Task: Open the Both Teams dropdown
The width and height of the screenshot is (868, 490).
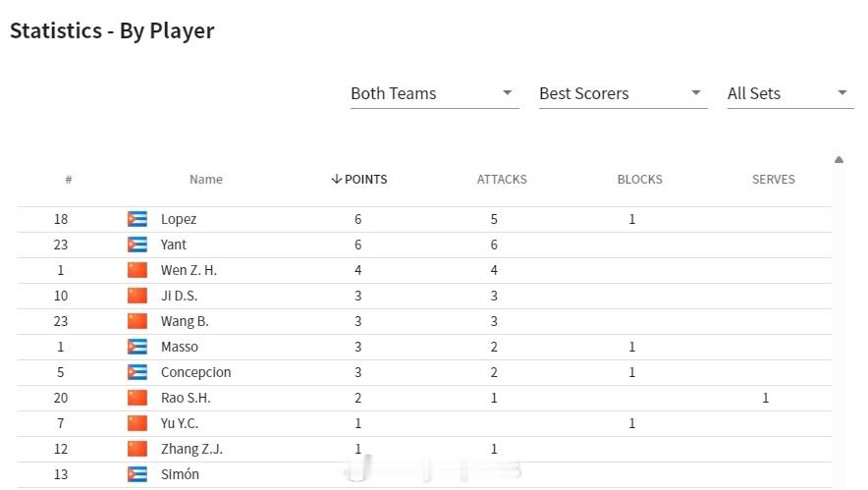Action: tap(435, 93)
